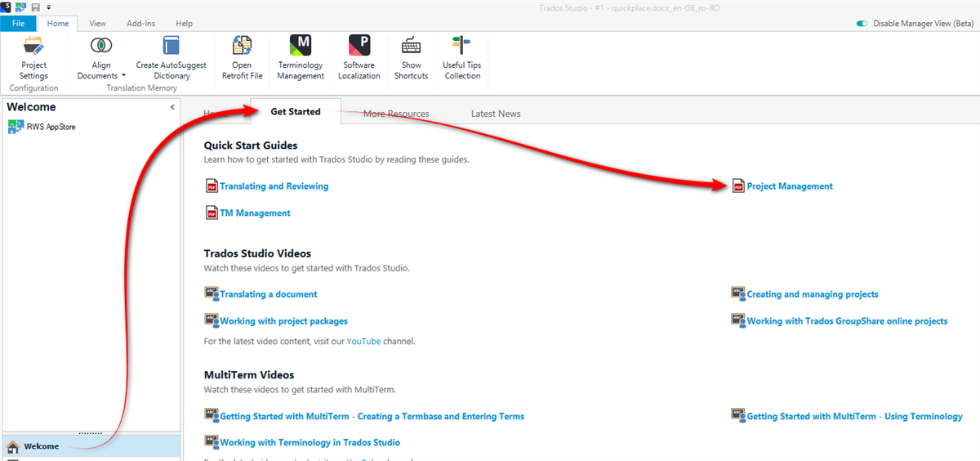Follow the YouTube channel link
Image resolution: width=980 pixels, height=461 pixels.
363,341
